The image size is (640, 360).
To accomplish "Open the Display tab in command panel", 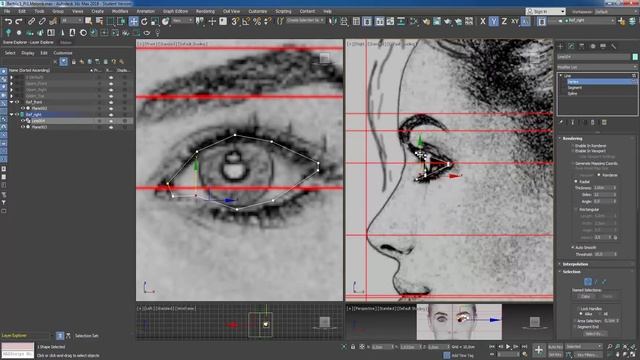I will (x=603, y=47).
